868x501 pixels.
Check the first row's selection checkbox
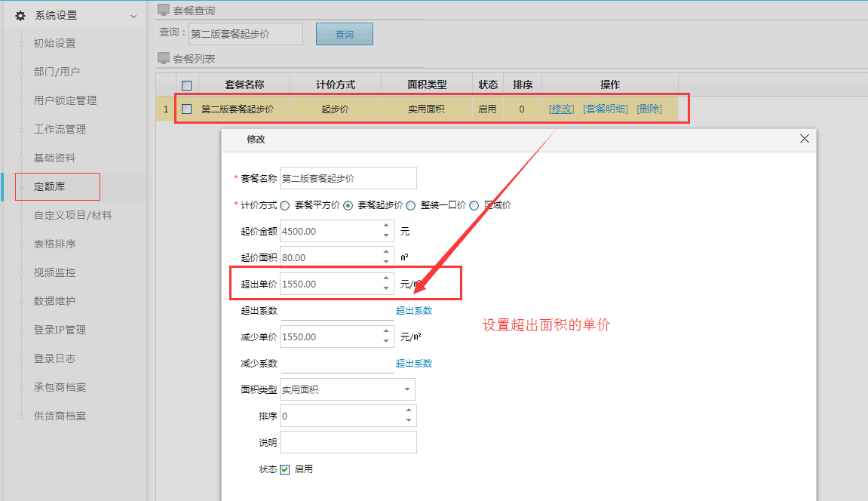[186, 109]
